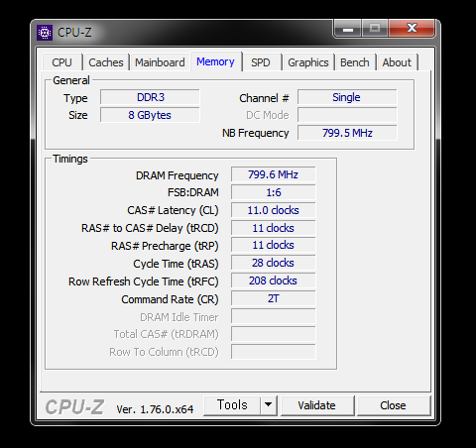The image size is (476, 448).
Task: Click the DRAM Frequency label
Action: 178,175
